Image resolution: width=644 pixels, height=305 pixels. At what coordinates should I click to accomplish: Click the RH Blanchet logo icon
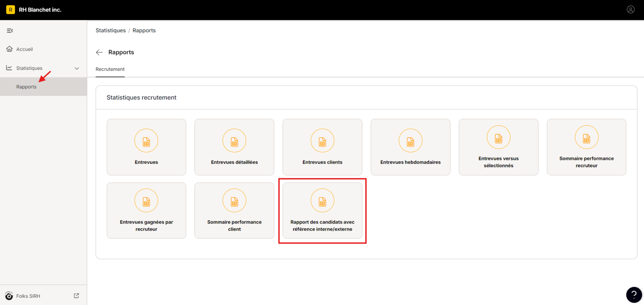tap(11, 10)
